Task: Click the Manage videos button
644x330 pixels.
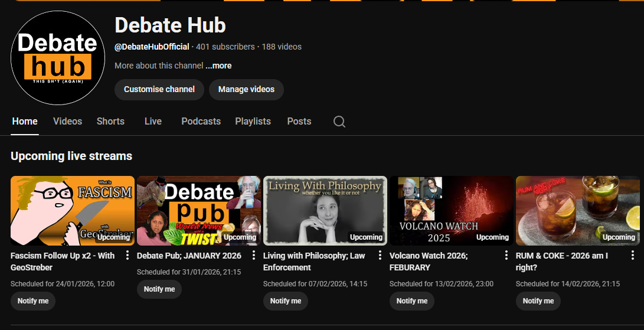Action: (246, 90)
